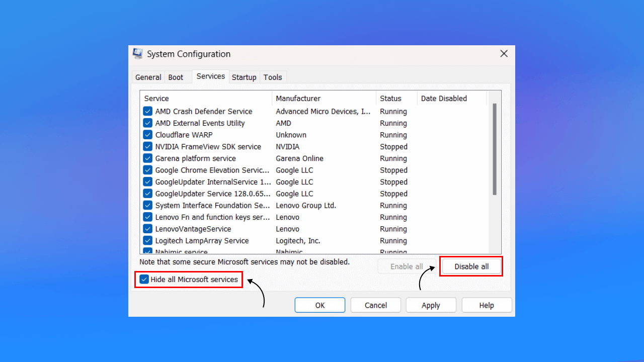Toggle Google Chrome Elevation Service checkbox

click(147, 170)
